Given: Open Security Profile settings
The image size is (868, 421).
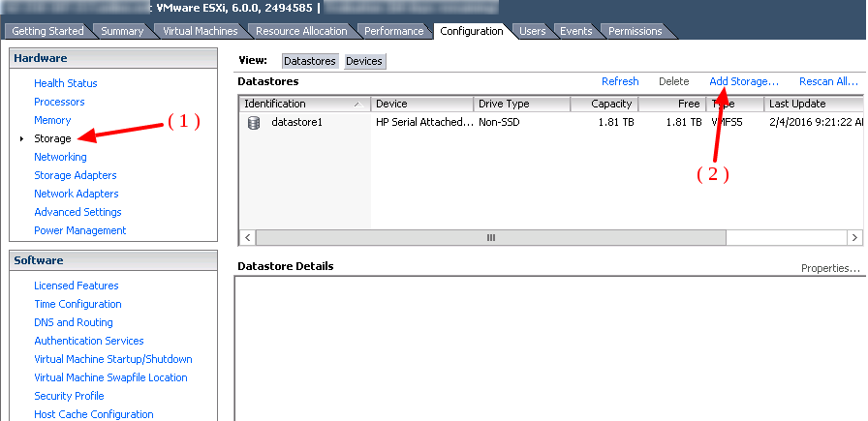Looking at the screenshot, I should (69, 396).
